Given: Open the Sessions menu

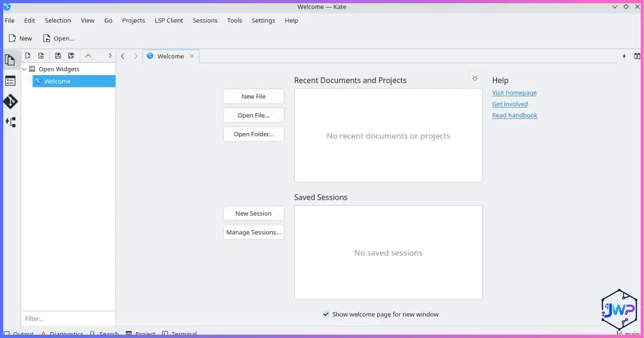Looking at the screenshot, I should pos(205,20).
